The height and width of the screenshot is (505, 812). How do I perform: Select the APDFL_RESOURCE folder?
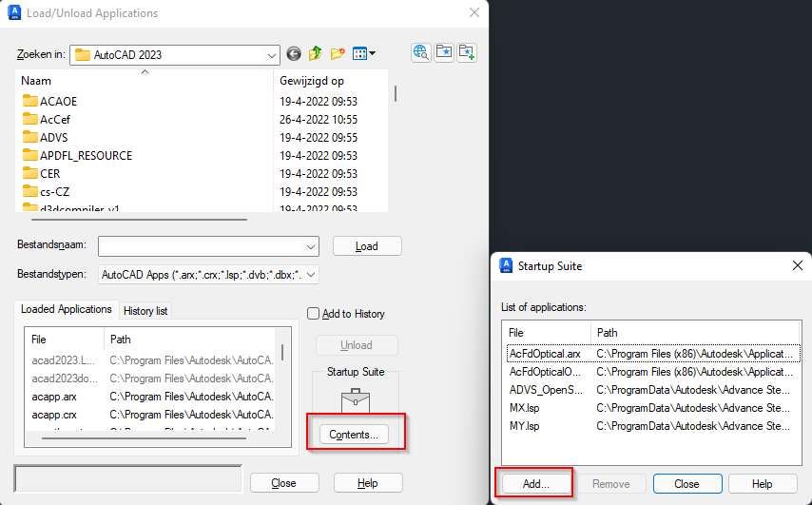78,155
